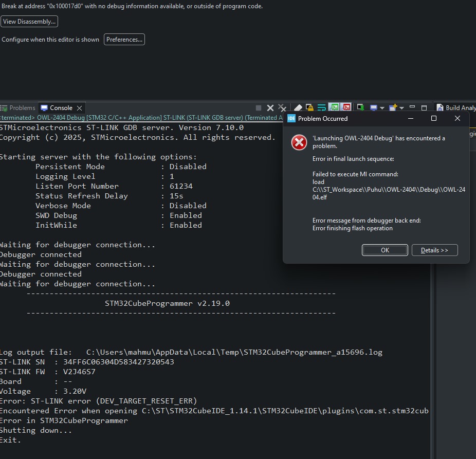Toggle the Word Wrap icon in the console toolbar
The width and height of the screenshot is (476, 459).
[321, 107]
